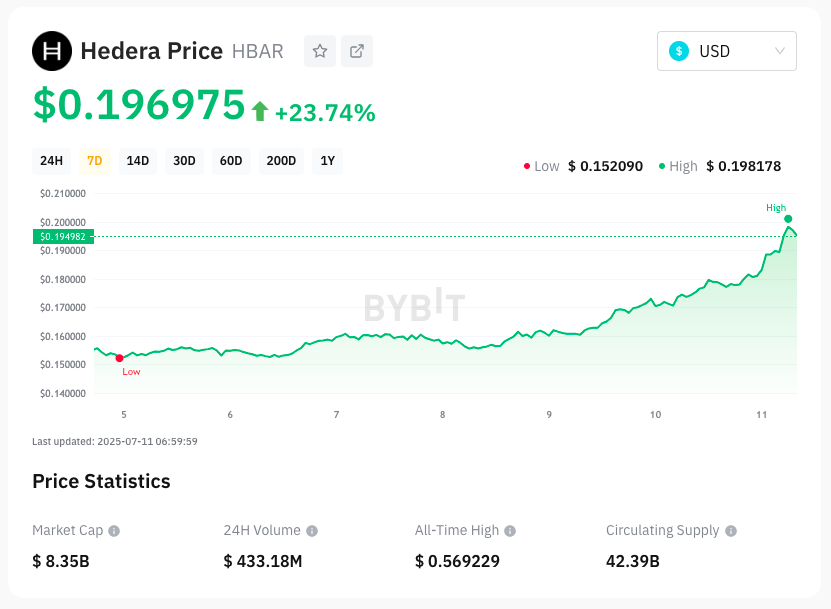Open the external share link icon
831x609 pixels.
pos(357,51)
